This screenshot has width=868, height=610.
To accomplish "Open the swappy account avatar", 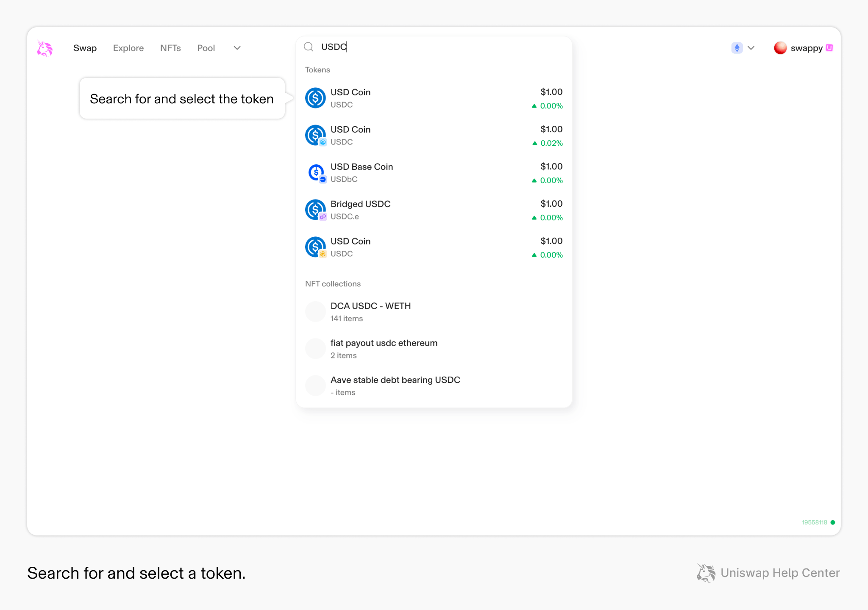I will 781,48.
